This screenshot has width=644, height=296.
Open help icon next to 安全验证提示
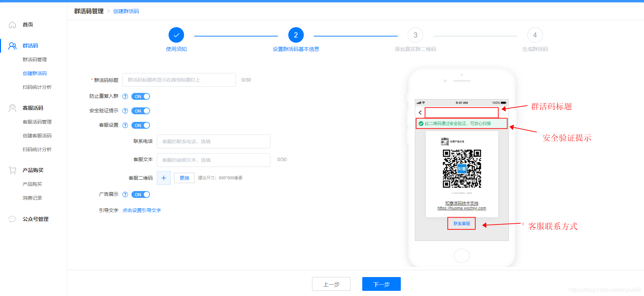pyautogui.click(x=125, y=111)
